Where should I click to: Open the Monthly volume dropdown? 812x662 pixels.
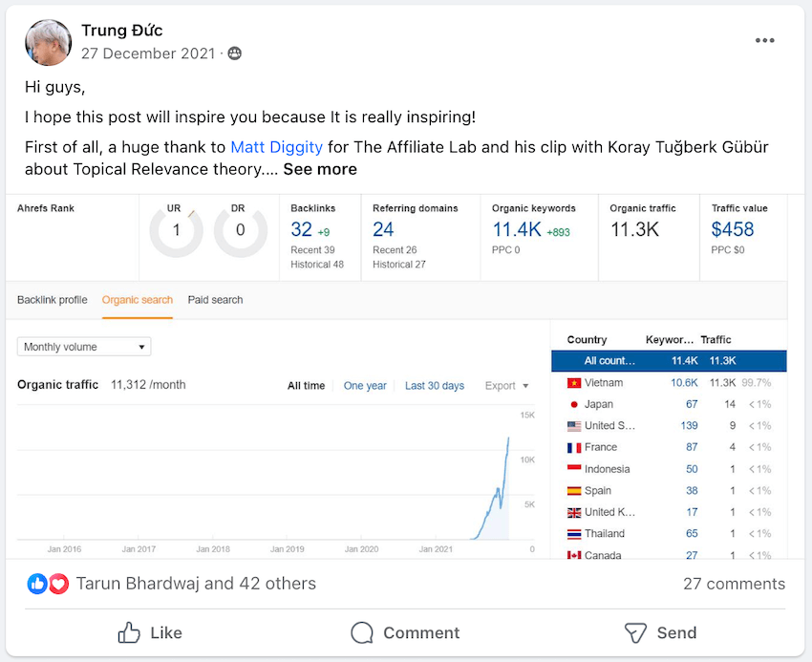click(84, 347)
